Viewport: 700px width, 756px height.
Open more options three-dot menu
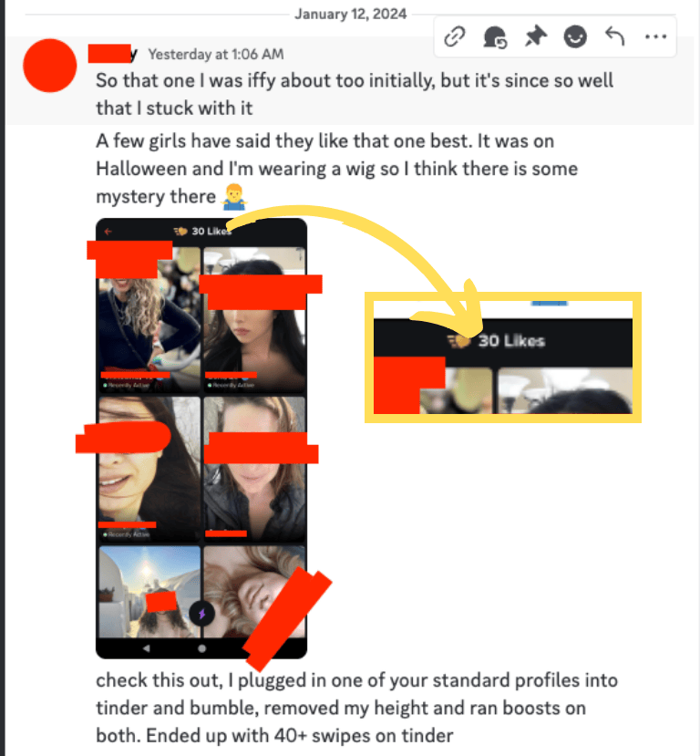655,36
